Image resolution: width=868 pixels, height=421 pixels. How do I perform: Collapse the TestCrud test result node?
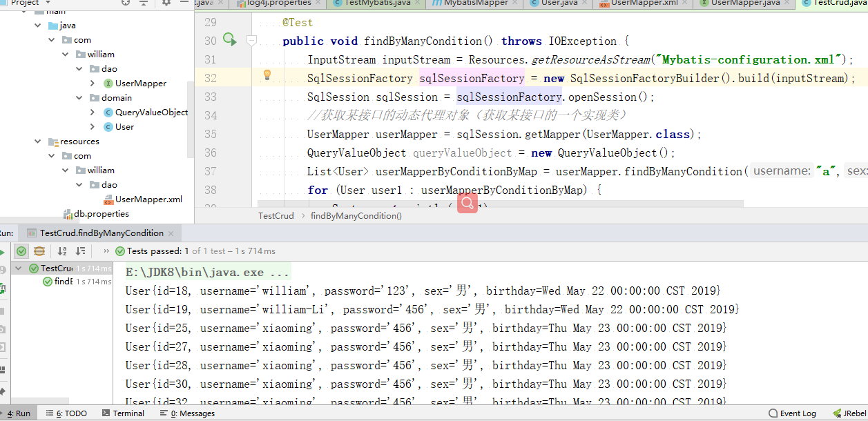(x=19, y=268)
